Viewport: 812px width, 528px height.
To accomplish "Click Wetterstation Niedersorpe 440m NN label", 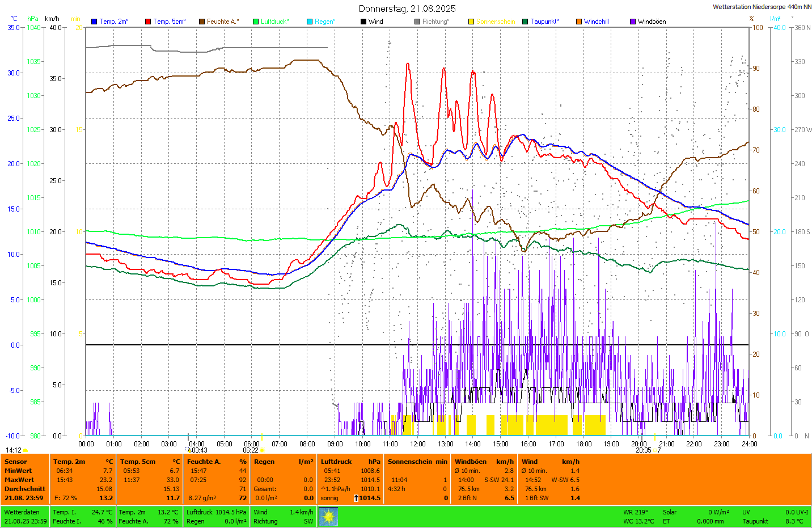I will [x=762, y=7].
